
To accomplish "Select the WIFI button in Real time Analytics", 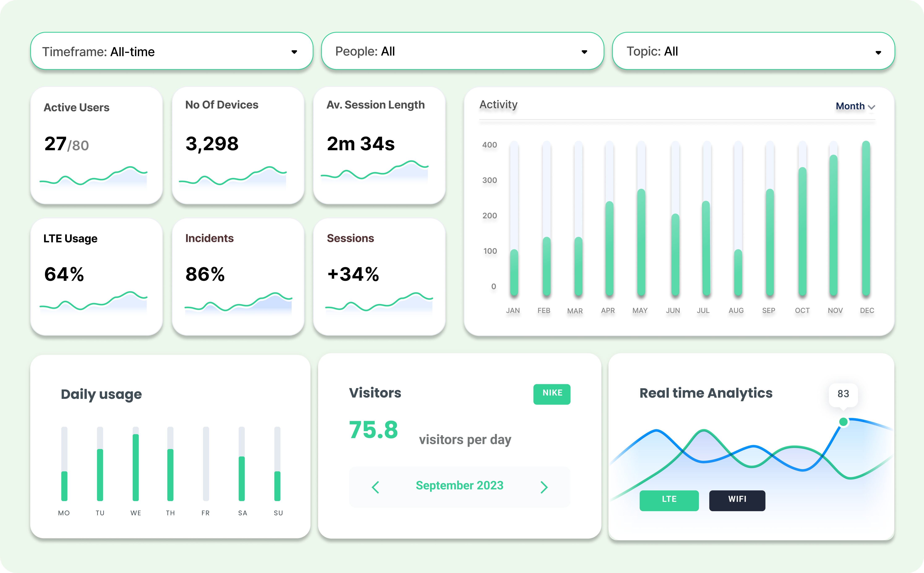I will coord(737,500).
